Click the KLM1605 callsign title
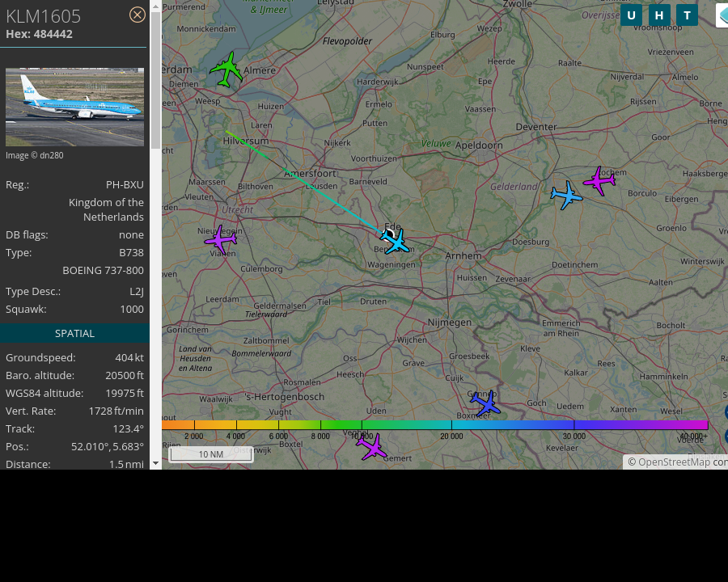 click(x=43, y=16)
